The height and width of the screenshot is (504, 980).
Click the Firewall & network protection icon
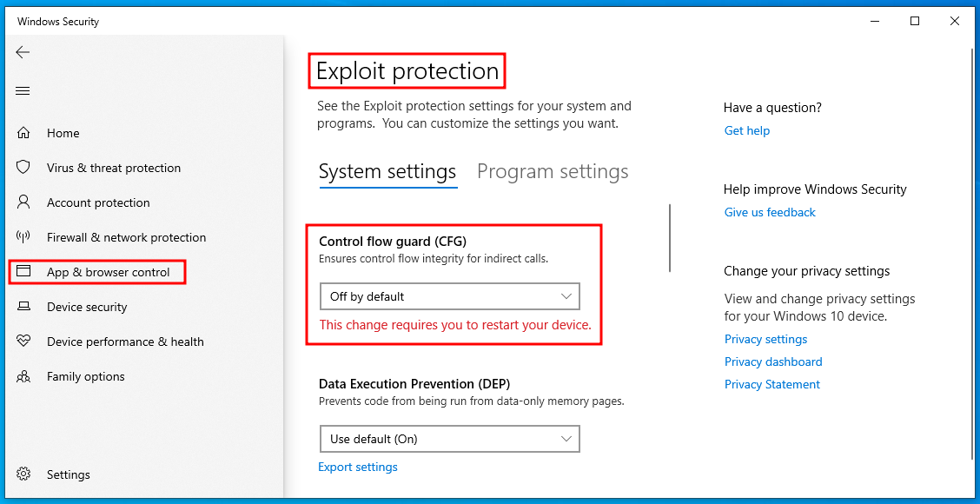coord(23,237)
